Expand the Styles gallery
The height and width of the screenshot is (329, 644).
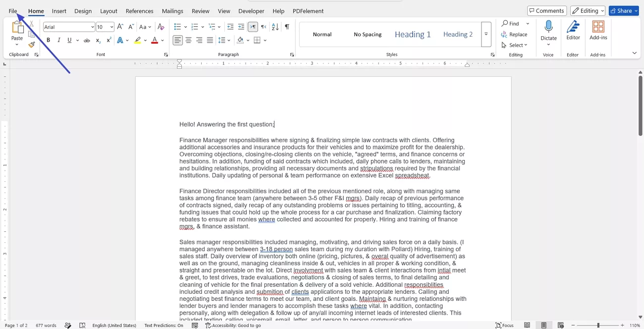pos(486,34)
